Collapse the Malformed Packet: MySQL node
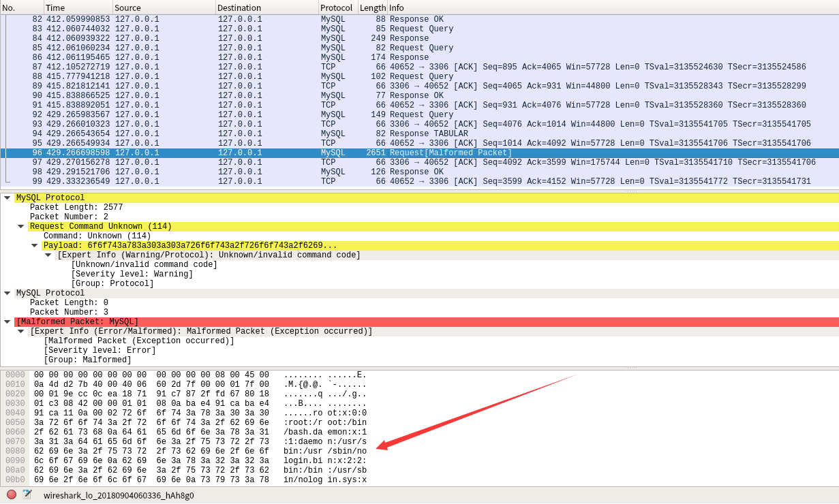The width and height of the screenshot is (839, 504). tap(7, 321)
